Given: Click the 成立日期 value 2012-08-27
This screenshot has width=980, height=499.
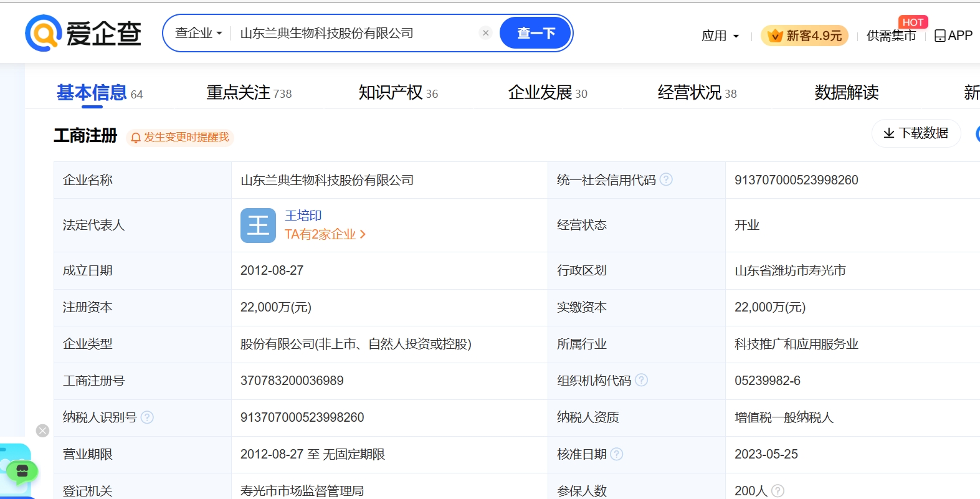Looking at the screenshot, I should tap(272, 270).
